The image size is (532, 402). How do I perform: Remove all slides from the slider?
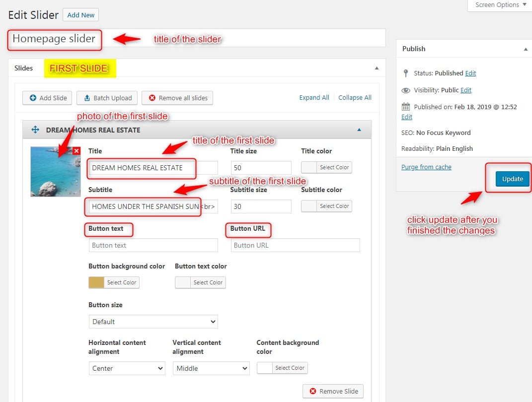pos(177,98)
